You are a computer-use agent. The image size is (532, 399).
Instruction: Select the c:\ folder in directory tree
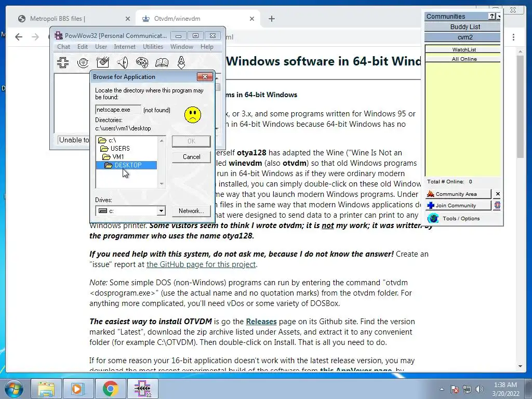112,140
